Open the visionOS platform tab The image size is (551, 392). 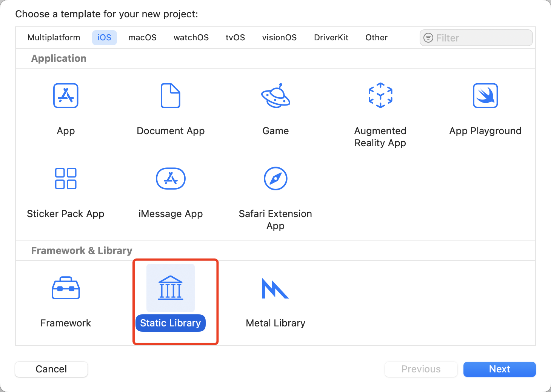point(279,38)
